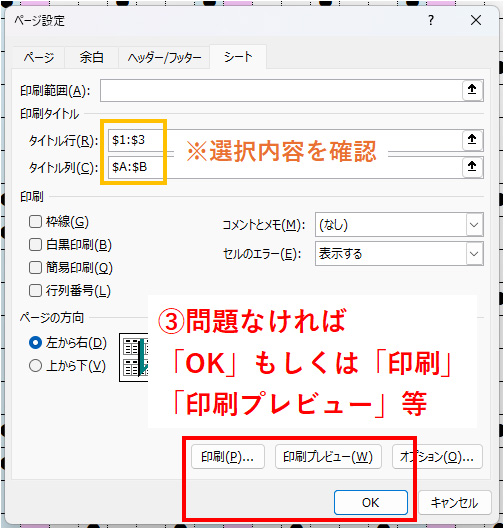Select 上から下 page direction radio

[35, 366]
